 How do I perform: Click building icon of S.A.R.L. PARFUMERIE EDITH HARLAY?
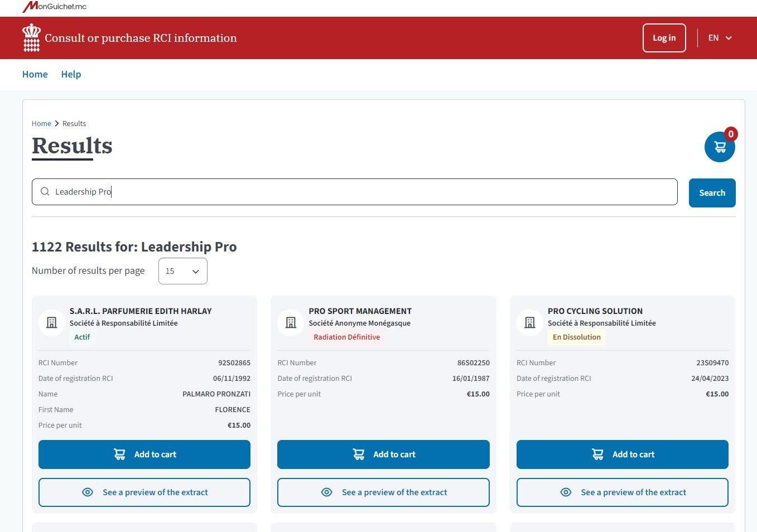point(52,323)
